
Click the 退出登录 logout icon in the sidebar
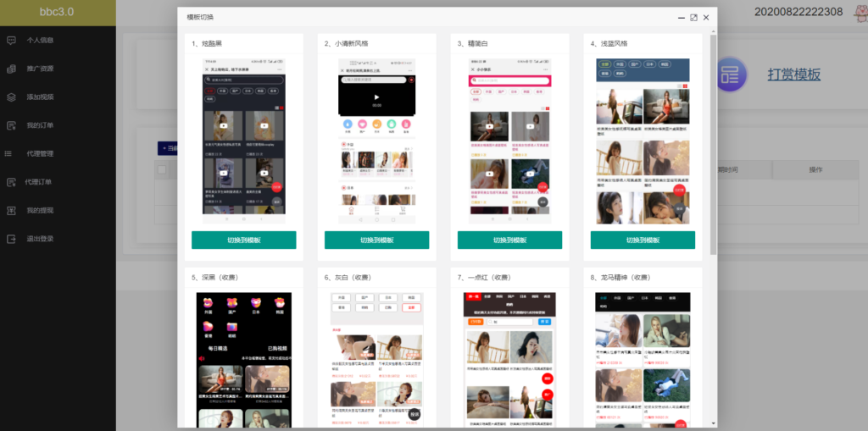(11, 239)
